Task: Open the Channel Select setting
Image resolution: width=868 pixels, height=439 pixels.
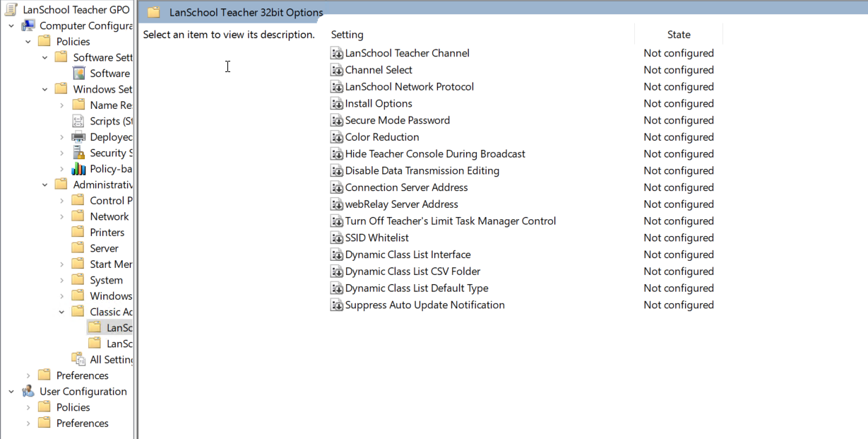Action: [x=379, y=70]
